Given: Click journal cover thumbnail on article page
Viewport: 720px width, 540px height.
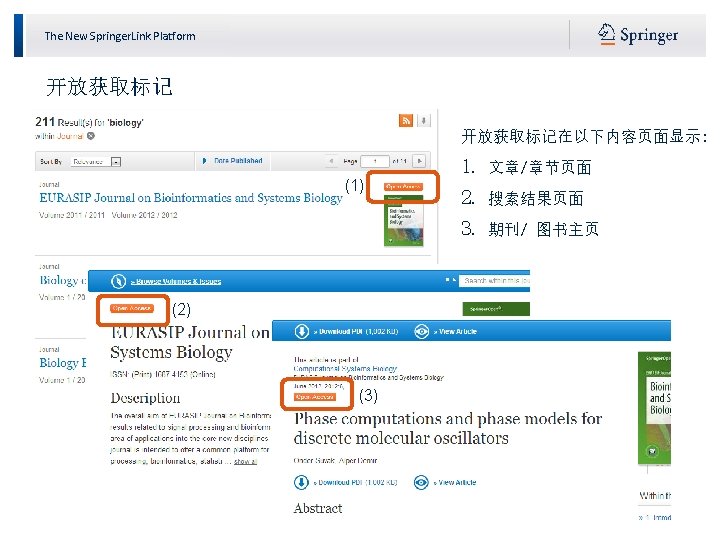Looking at the screenshot, I should click(654, 408).
